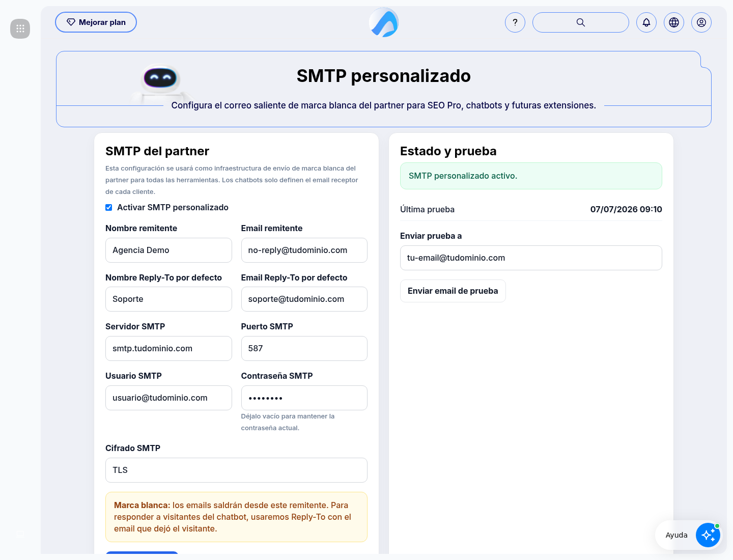This screenshot has height=560, width=733.
Task: Click the app logo in header
Action: tap(384, 22)
